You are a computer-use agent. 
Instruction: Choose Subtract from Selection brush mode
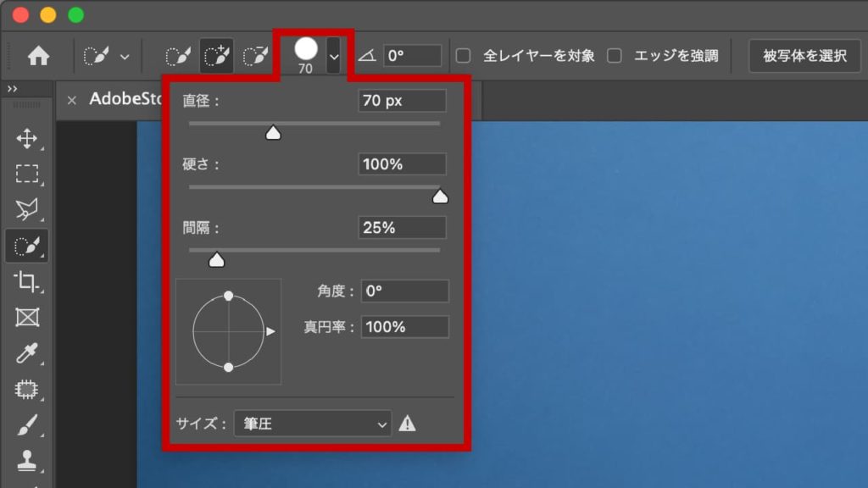tap(255, 56)
